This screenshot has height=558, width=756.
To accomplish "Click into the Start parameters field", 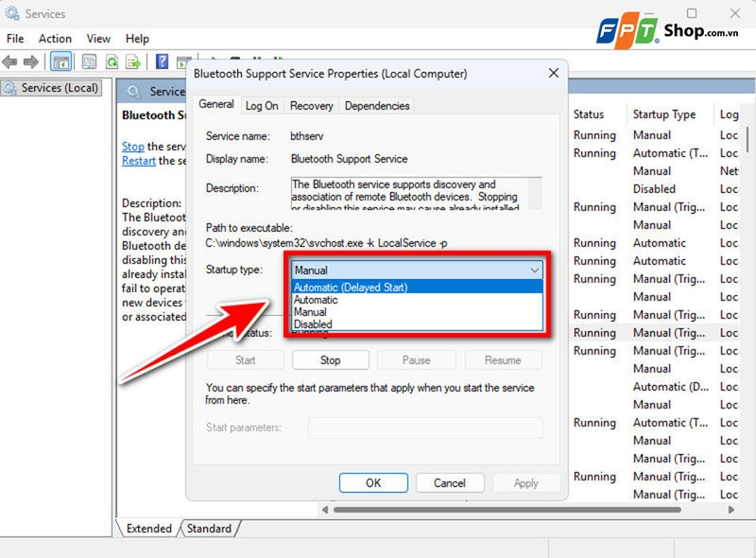I will click(425, 427).
